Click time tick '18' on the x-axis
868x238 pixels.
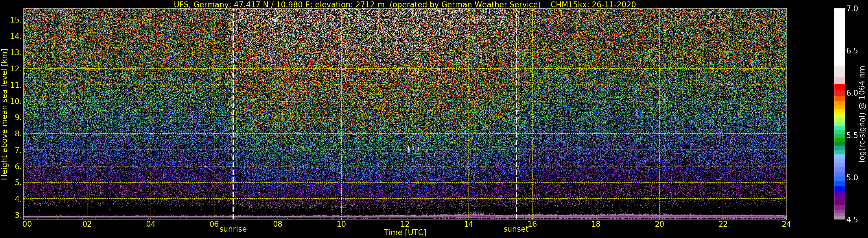(596, 224)
